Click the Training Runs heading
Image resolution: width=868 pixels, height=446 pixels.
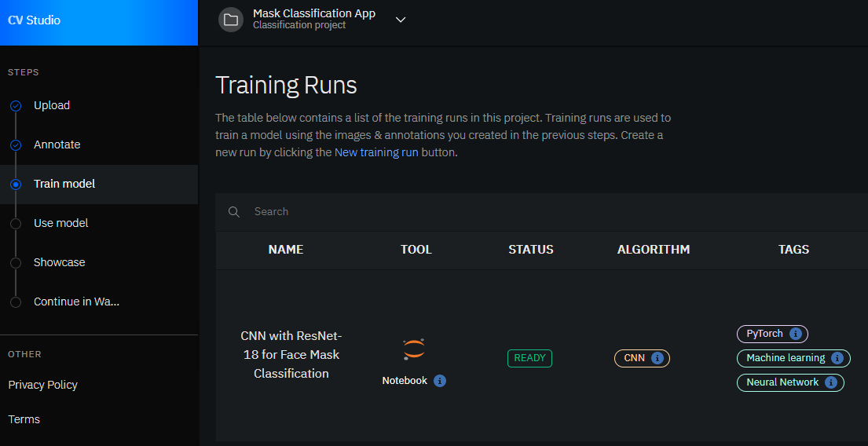(x=286, y=86)
